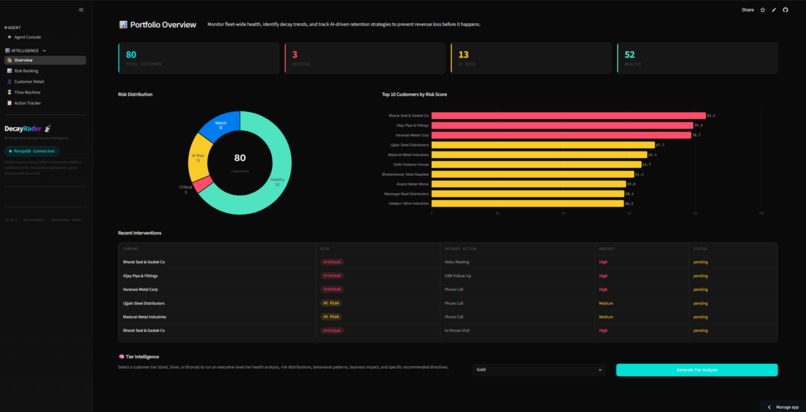Collapse the sidebar with double-chevron icon
This screenshot has width=806, height=412.
(x=81, y=10)
